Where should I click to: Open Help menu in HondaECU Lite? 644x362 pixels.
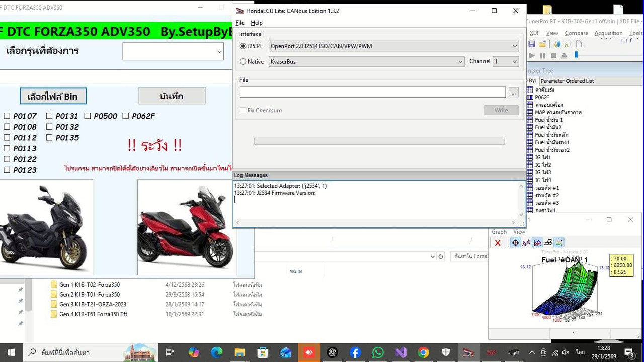click(x=257, y=23)
